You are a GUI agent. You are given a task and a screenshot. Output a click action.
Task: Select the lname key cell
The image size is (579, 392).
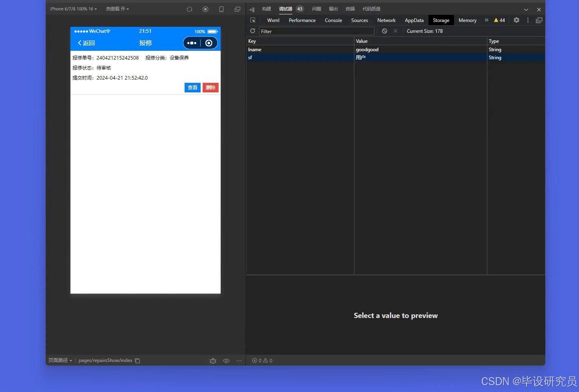pyautogui.click(x=300, y=50)
